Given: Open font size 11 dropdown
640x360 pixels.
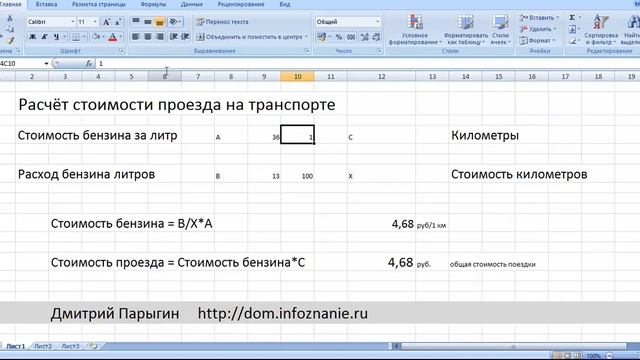Looking at the screenshot, I should 95,22.
